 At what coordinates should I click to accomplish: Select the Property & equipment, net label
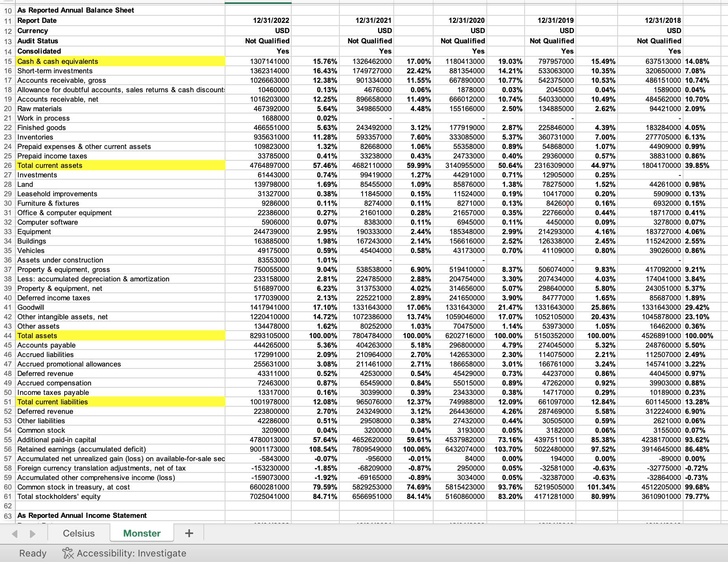tap(121, 288)
